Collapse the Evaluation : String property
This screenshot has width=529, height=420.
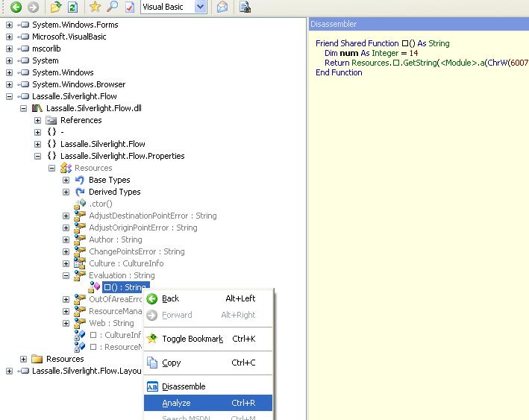pyautogui.click(x=66, y=275)
